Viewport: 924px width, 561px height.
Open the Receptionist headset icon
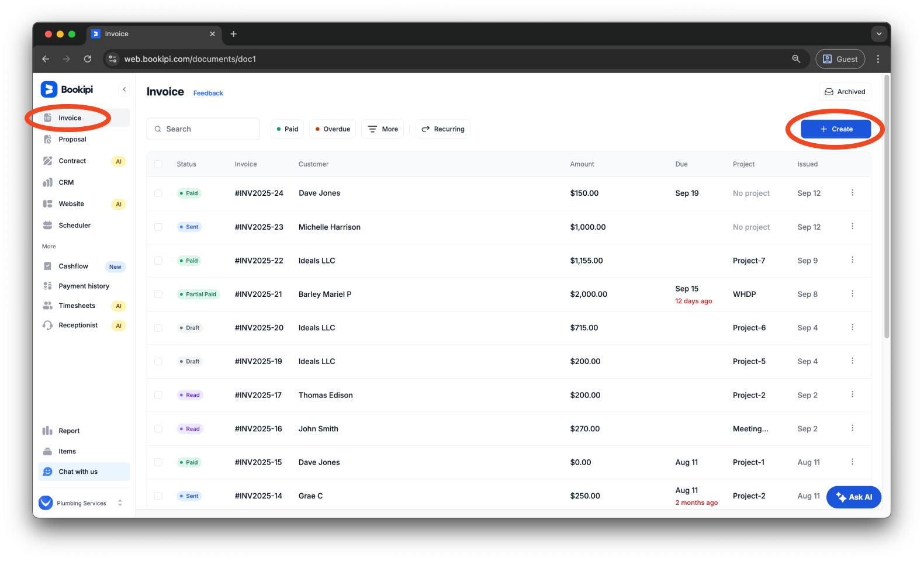pyautogui.click(x=48, y=325)
